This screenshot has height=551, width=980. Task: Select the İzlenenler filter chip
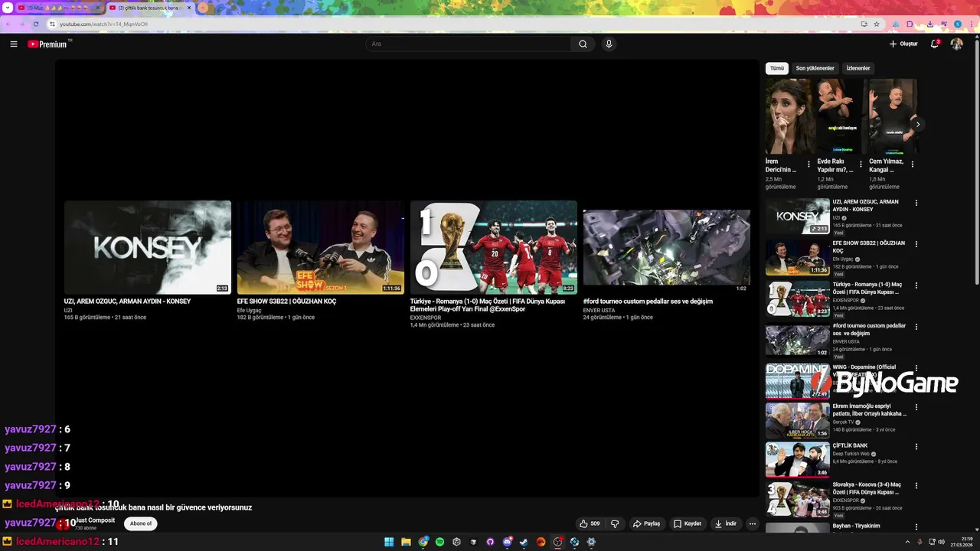point(858,68)
